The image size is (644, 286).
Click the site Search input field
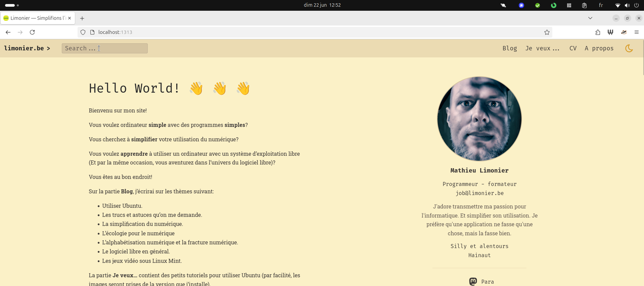pos(104,48)
